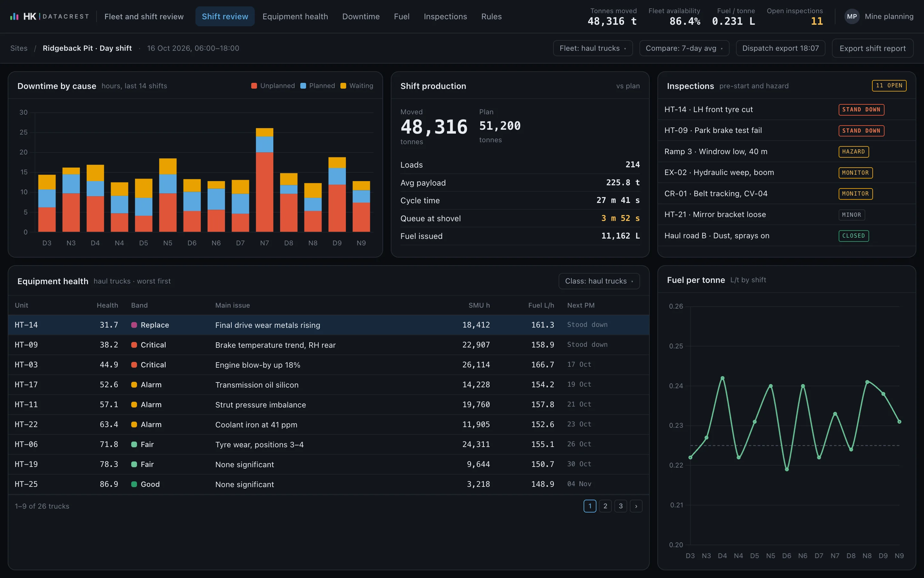Sort by the Health column header
The height and width of the screenshot is (578, 924).
[107, 305]
